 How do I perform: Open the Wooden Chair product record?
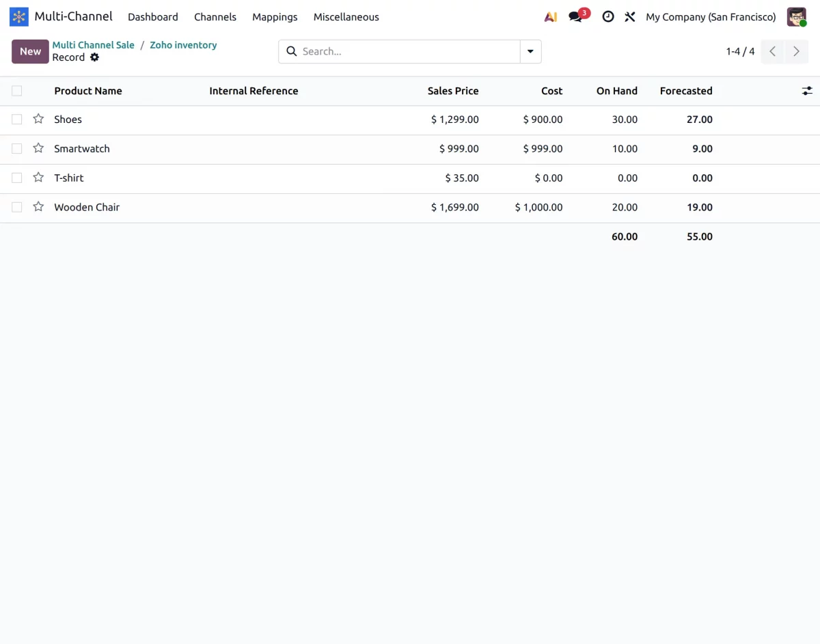pyautogui.click(x=87, y=208)
